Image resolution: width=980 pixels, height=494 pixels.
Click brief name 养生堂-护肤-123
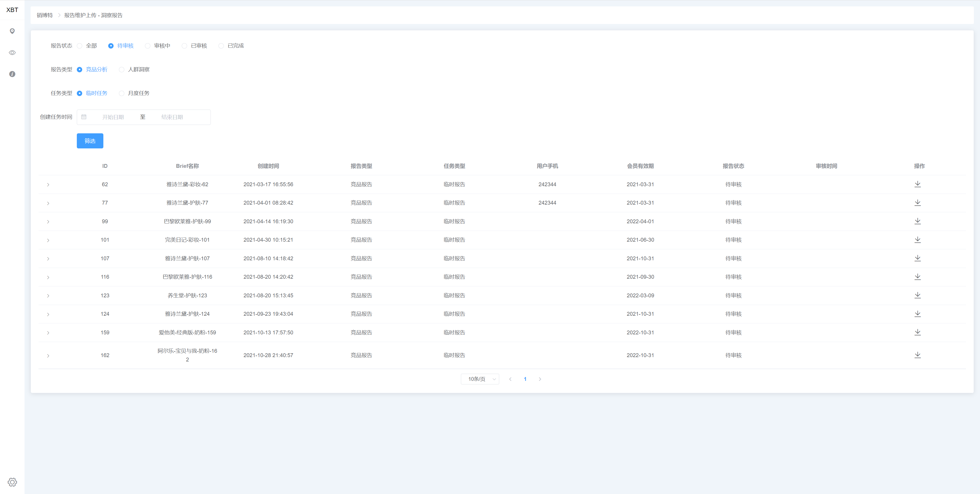pos(187,296)
